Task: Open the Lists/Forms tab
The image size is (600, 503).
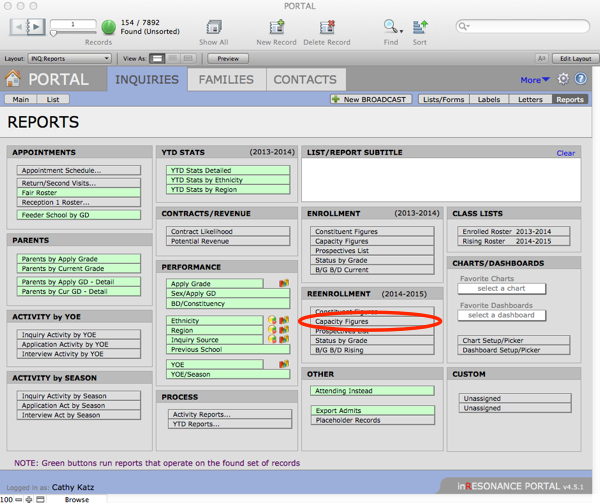Action: (443, 100)
